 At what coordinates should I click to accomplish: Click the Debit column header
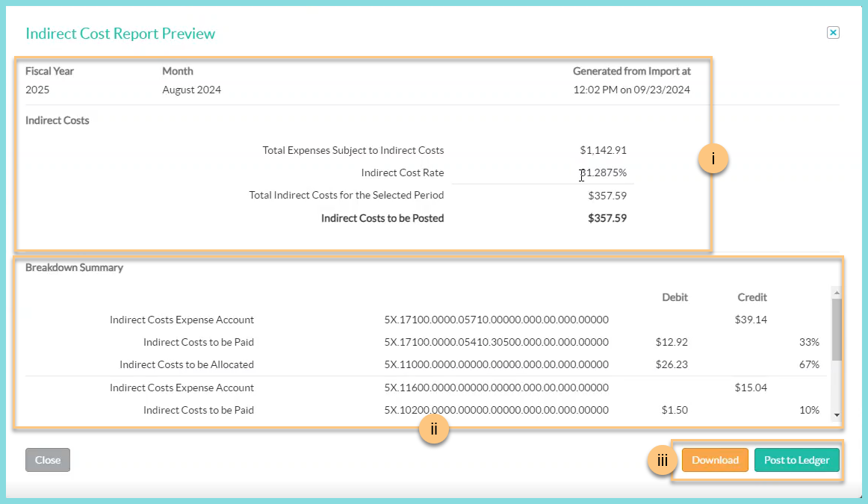tap(675, 297)
